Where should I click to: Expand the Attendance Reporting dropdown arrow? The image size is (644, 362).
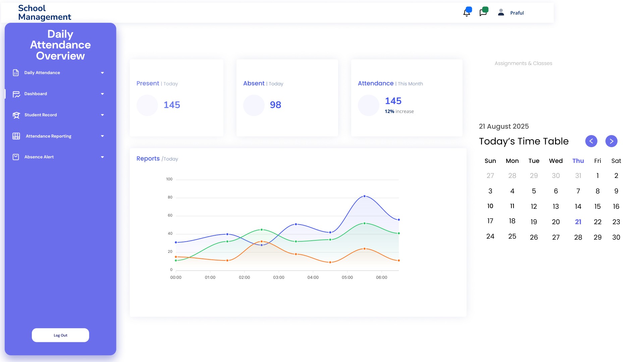(102, 136)
